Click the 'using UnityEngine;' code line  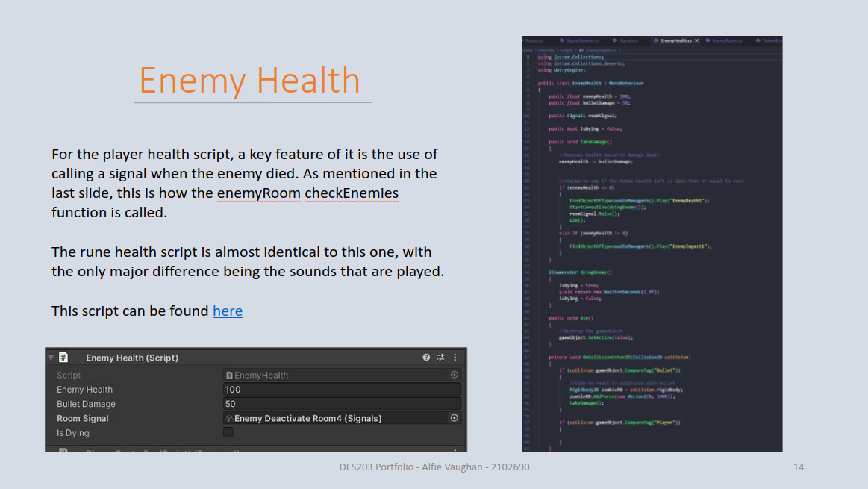[561, 70]
